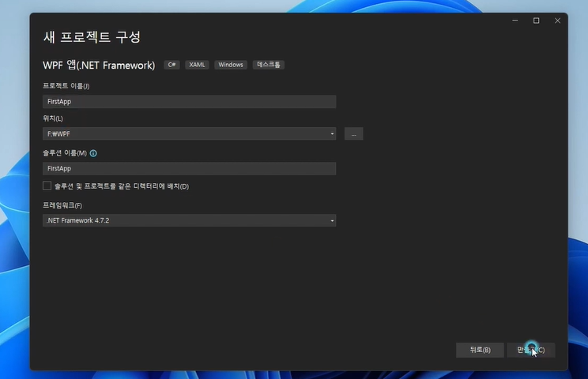Click the 프레임워크(F) label

coord(62,205)
